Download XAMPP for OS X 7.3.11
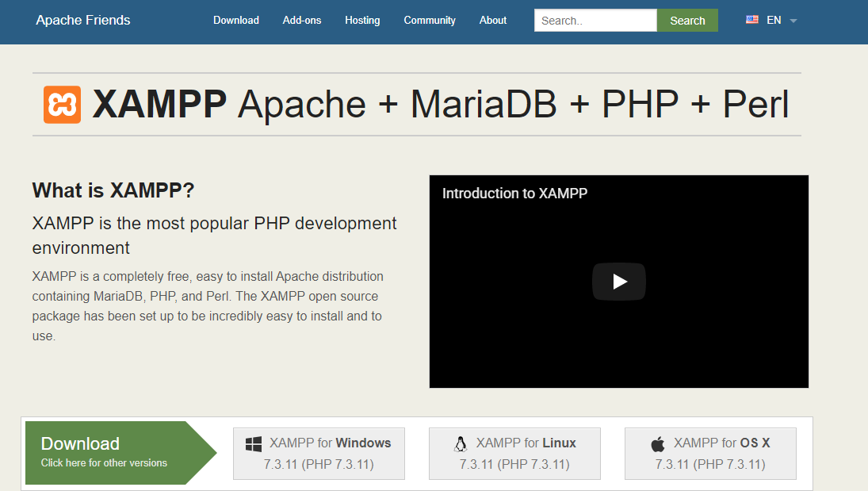 [x=710, y=453]
